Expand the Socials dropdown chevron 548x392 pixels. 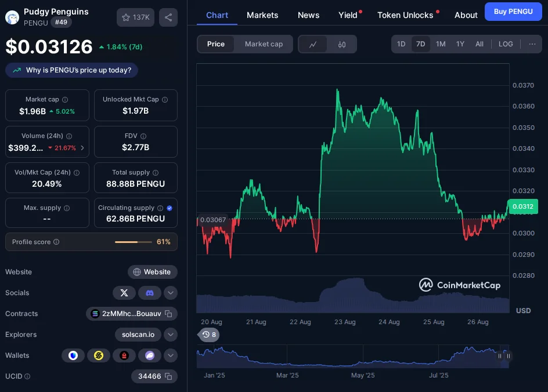click(171, 293)
